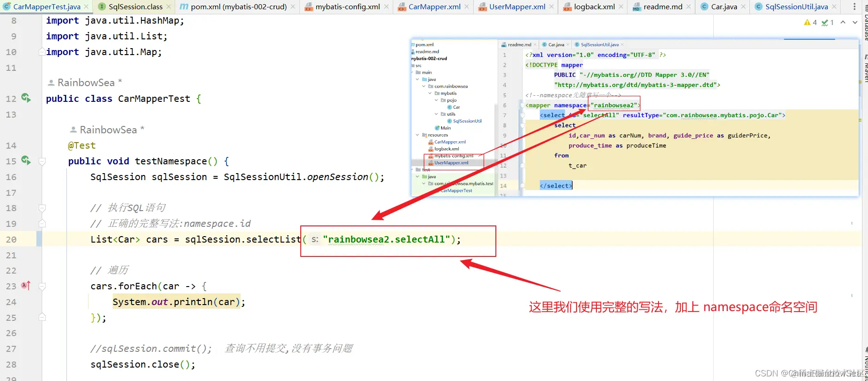Image resolution: width=868 pixels, height=381 pixels.
Task: Go to previous highlighted problem arrow
Action: click(843, 22)
